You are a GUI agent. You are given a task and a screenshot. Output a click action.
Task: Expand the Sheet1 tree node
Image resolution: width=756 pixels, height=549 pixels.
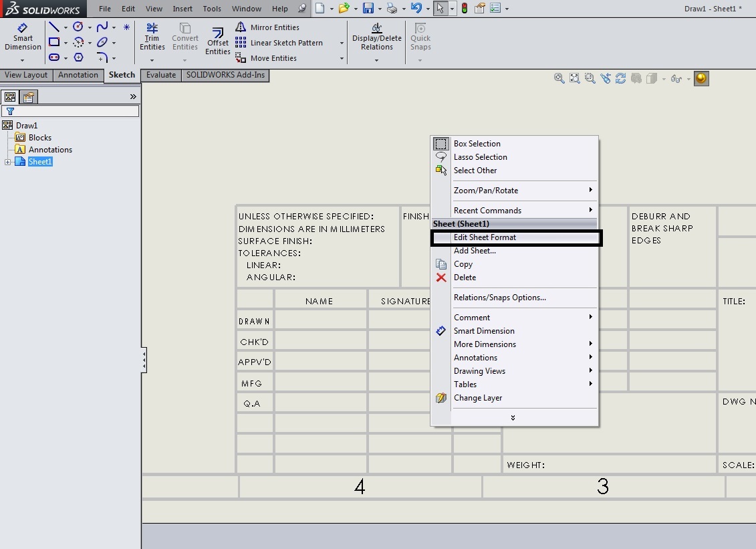pos(8,162)
